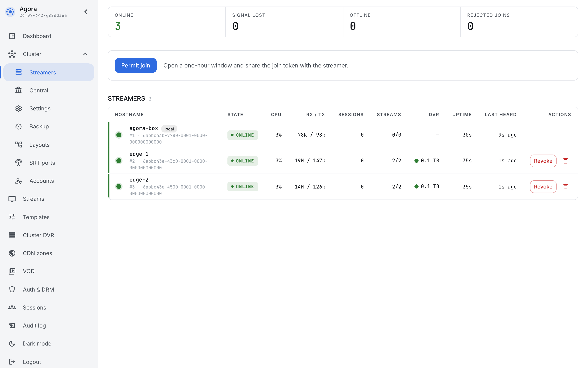Click the agora-box hostname
The width and height of the screenshot is (588, 368).
[144, 128]
